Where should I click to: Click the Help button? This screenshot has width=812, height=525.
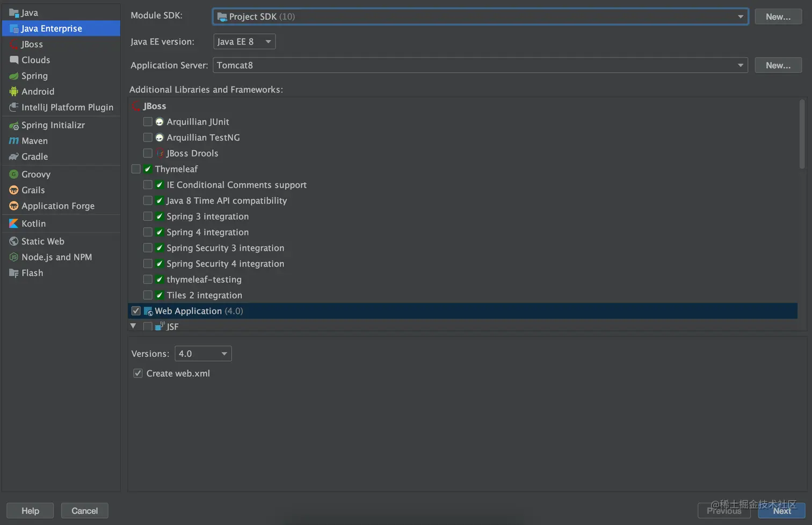30,510
